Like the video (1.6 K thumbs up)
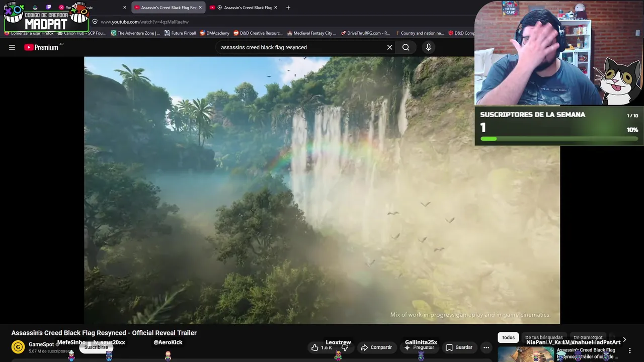This screenshot has width=644, height=362. pos(321,347)
